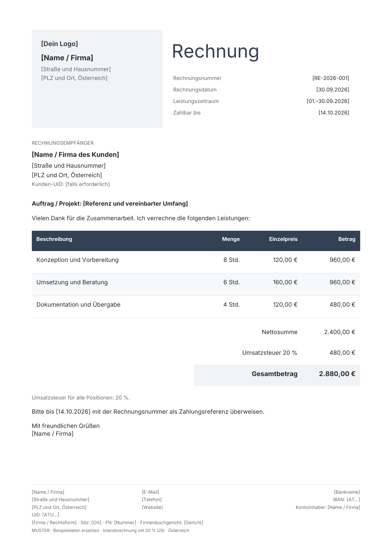Select the Leistungszeitraum value [01.–30.09.2026]
This screenshot has height=555, width=392.
coord(328,101)
